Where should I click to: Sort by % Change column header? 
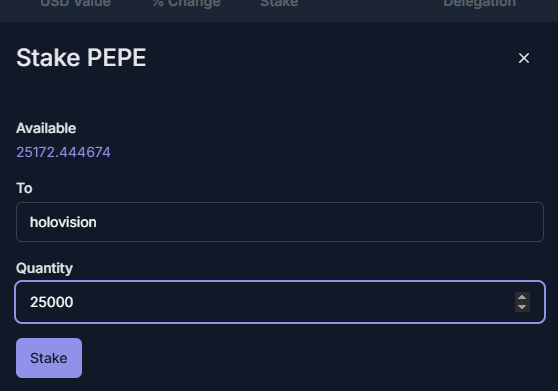186,4
